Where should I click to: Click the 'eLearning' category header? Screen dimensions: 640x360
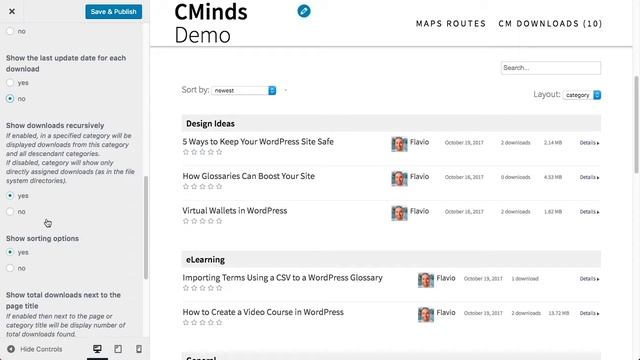click(x=391, y=259)
